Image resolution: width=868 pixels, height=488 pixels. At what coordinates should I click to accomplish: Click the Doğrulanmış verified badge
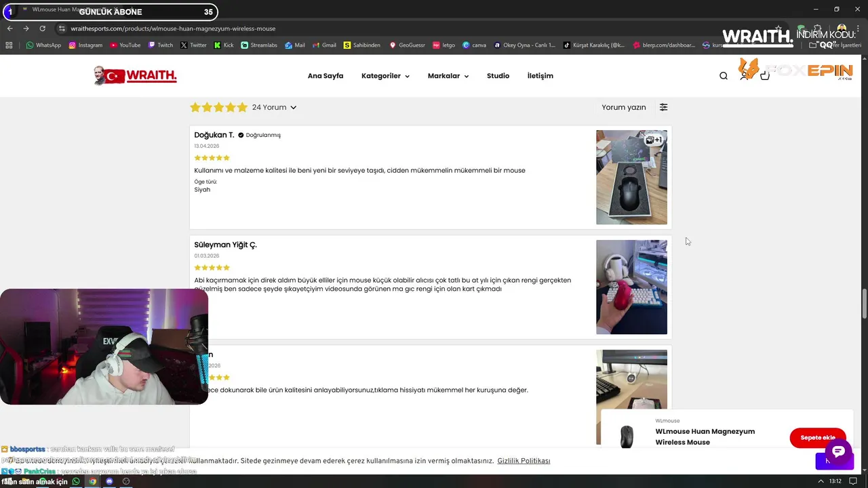[x=259, y=135]
